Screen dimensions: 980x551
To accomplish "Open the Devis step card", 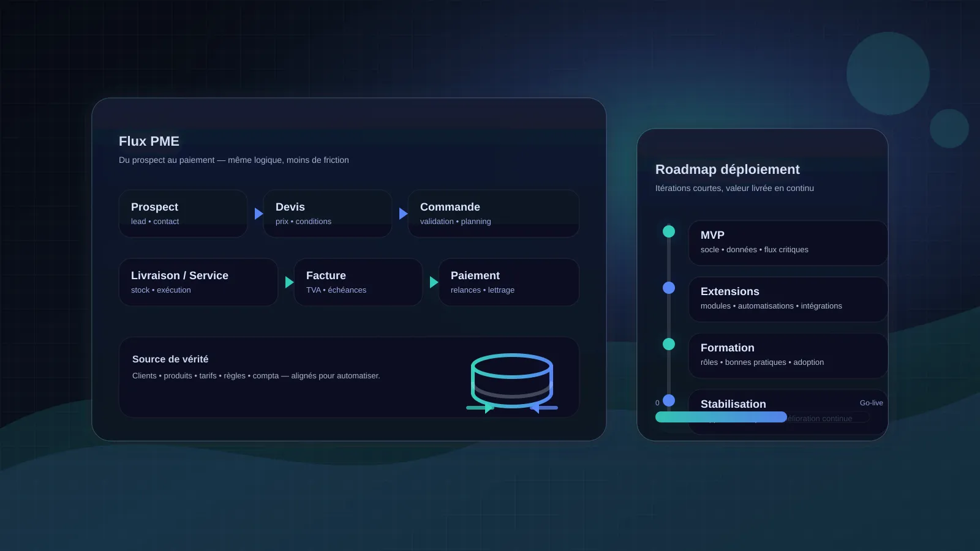I will [327, 214].
